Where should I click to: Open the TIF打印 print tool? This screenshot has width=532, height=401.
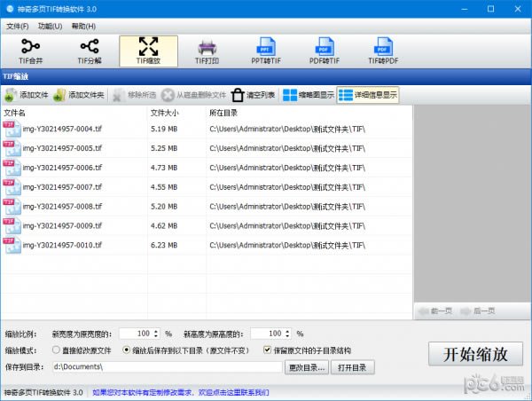pos(207,51)
